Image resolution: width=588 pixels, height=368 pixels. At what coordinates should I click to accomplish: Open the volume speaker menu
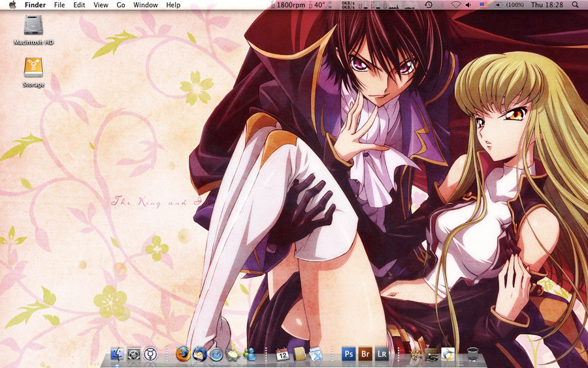click(468, 5)
